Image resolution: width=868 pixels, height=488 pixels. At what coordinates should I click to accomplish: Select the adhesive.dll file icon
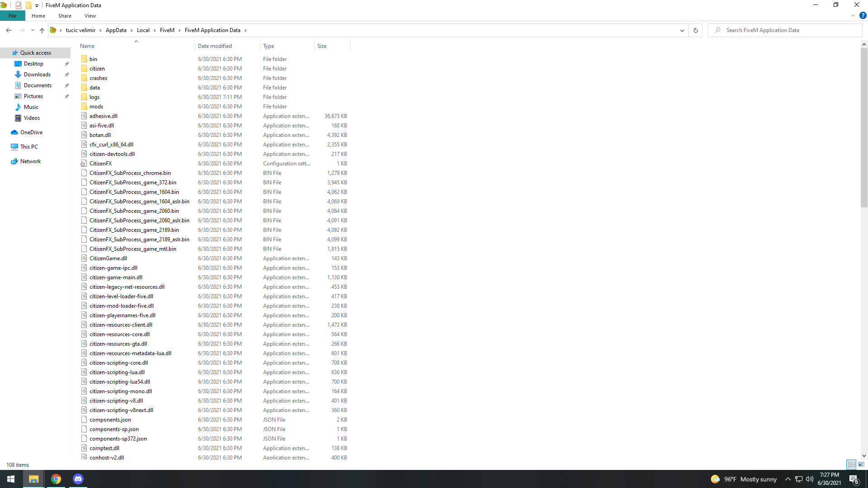click(x=84, y=116)
